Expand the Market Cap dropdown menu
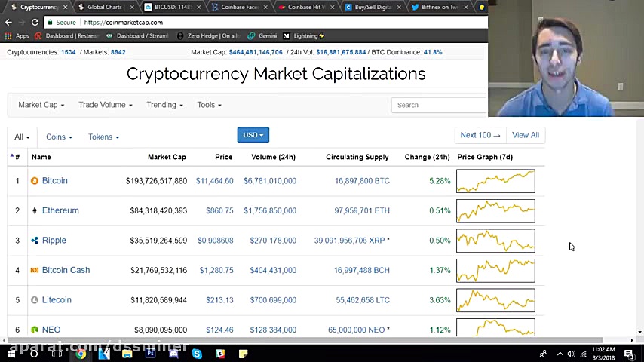Screen dimensions: 644x362 pyautogui.click(x=41, y=105)
